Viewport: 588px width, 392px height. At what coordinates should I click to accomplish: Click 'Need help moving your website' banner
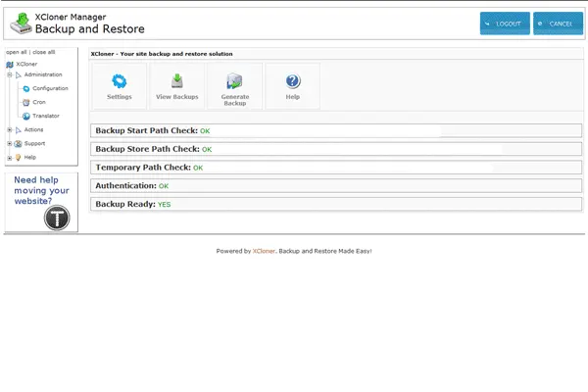pyautogui.click(x=41, y=202)
